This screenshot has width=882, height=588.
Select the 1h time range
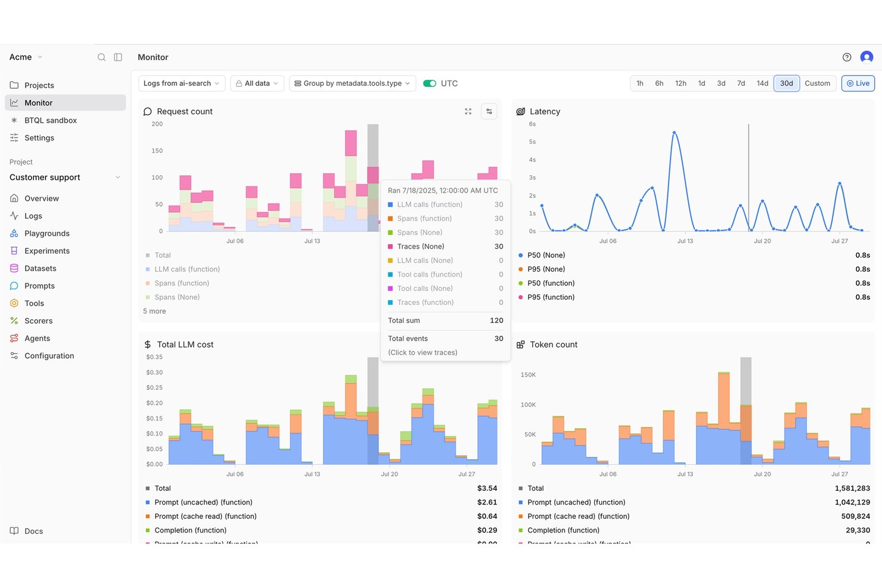pyautogui.click(x=640, y=83)
